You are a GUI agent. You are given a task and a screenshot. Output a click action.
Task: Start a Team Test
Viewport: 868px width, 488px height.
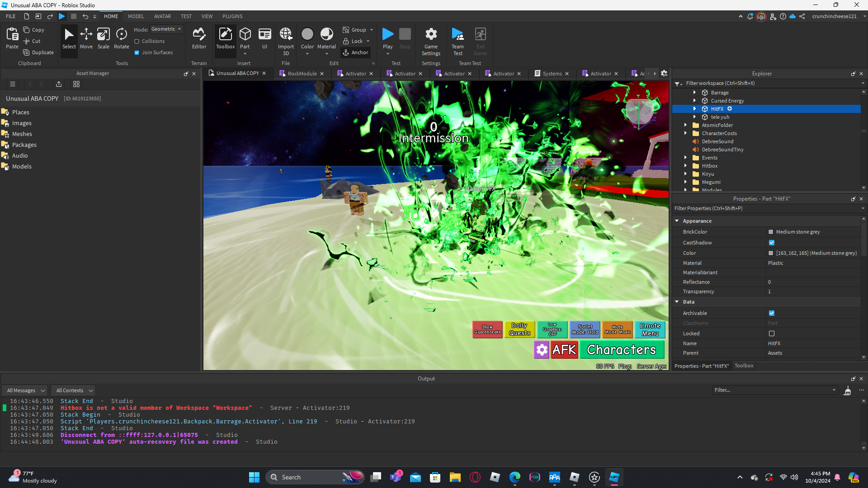pyautogui.click(x=458, y=41)
